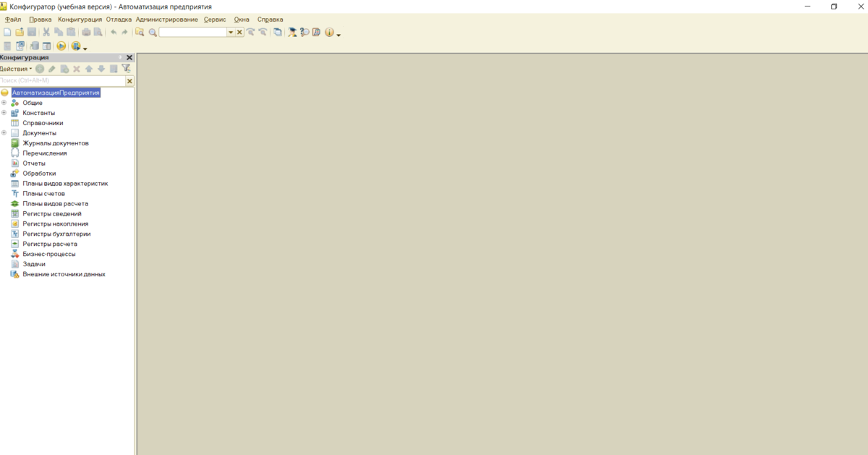
Task: Click the window list icon
Action: [x=278, y=32]
